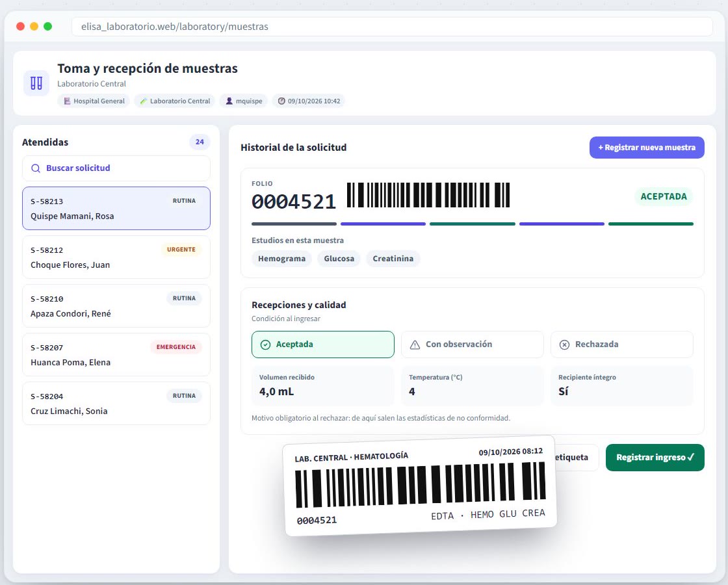Select the Rechazada condition option
This screenshot has height=585, width=728.
(x=621, y=344)
